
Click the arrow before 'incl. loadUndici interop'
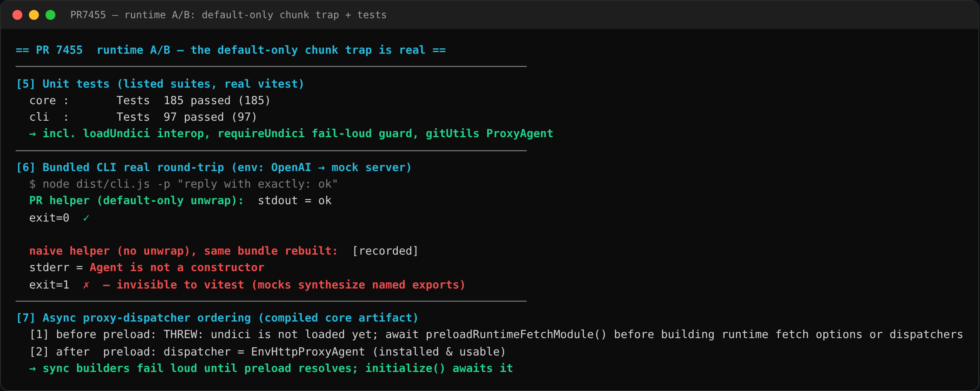click(x=33, y=134)
